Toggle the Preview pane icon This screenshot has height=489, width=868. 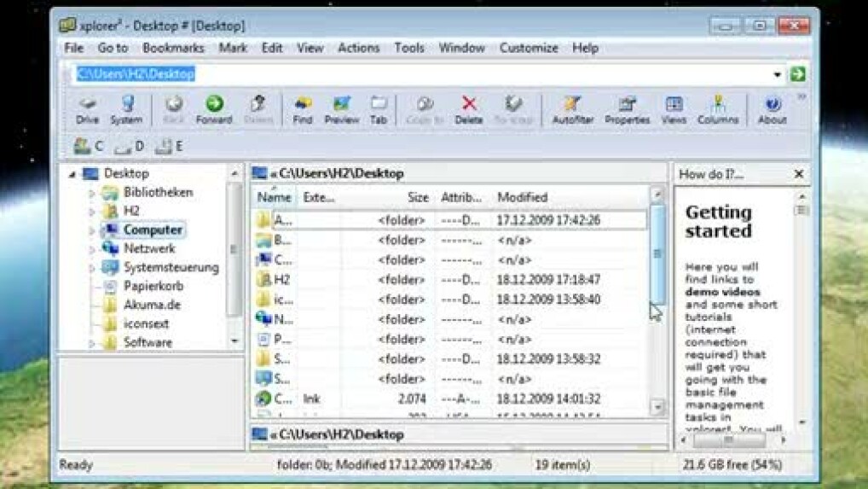pyautogui.click(x=341, y=109)
